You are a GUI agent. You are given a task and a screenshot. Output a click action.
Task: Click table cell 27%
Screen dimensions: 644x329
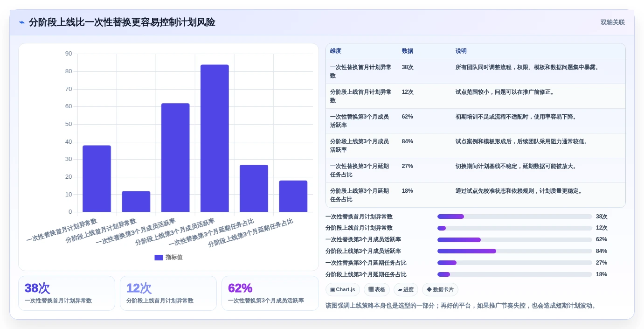408,166
